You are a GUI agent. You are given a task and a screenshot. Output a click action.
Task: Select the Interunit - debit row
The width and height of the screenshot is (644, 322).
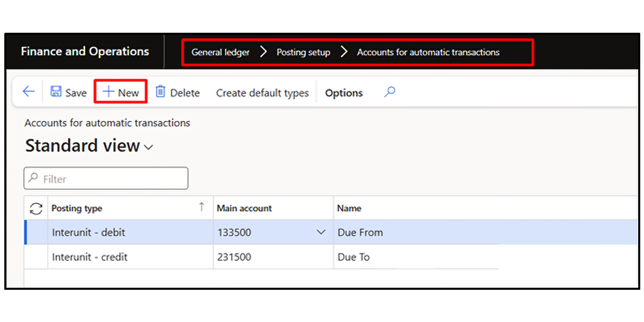89,232
